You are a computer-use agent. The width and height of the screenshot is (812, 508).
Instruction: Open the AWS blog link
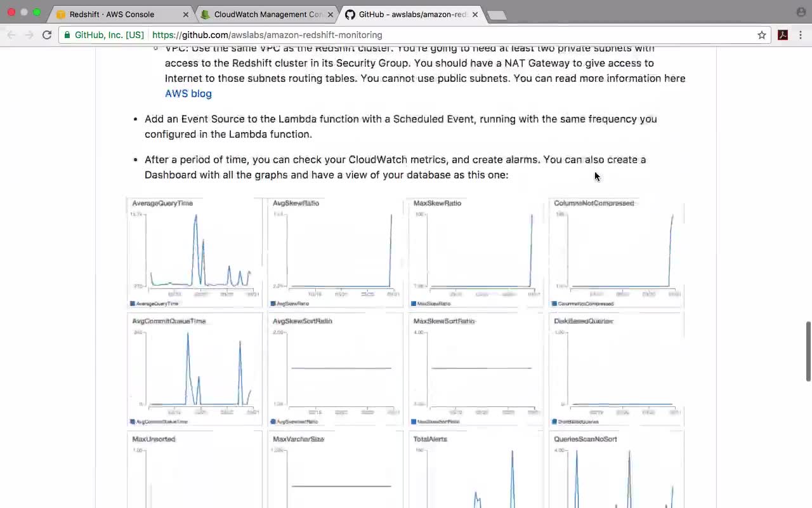188,93
